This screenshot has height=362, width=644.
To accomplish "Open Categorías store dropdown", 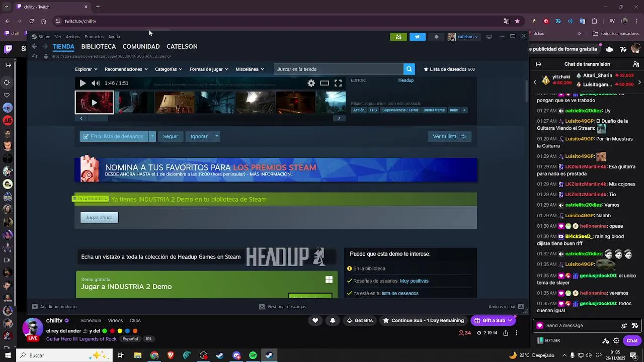I will click(169, 69).
